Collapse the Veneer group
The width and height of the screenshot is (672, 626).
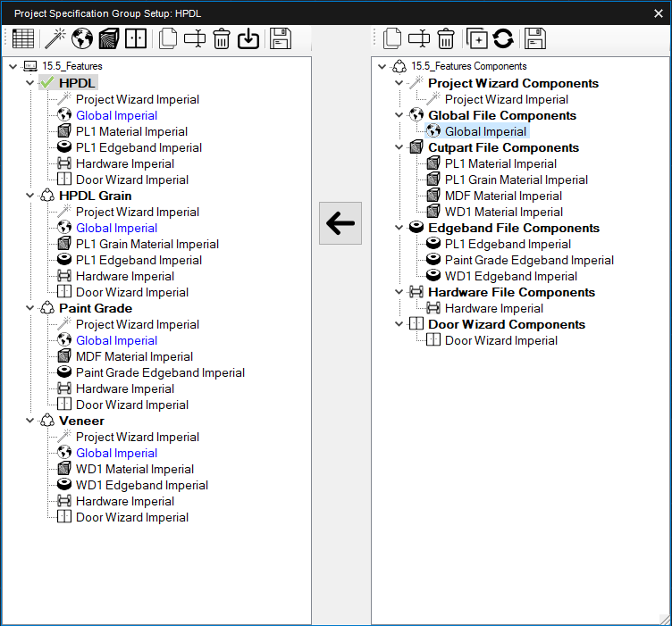pos(29,421)
